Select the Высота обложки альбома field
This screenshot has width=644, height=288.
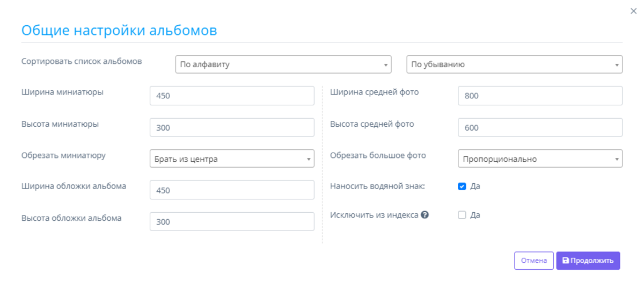(232, 221)
